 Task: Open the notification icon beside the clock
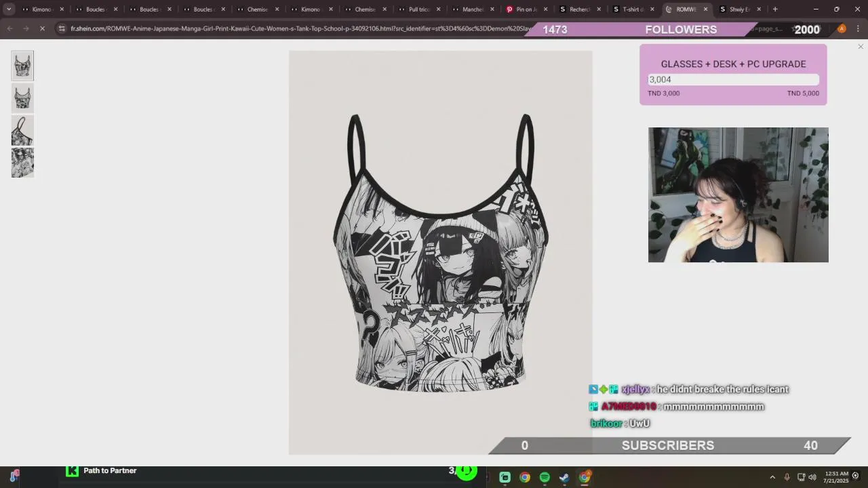856,476
